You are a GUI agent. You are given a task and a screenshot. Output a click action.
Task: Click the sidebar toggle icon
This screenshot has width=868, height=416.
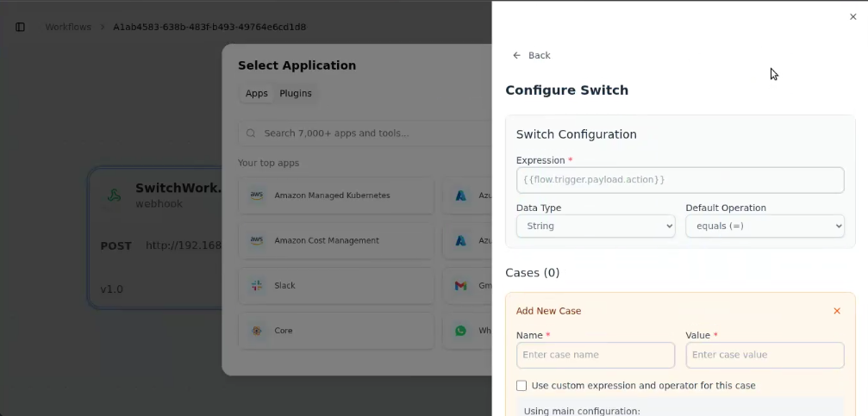pyautogui.click(x=21, y=27)
